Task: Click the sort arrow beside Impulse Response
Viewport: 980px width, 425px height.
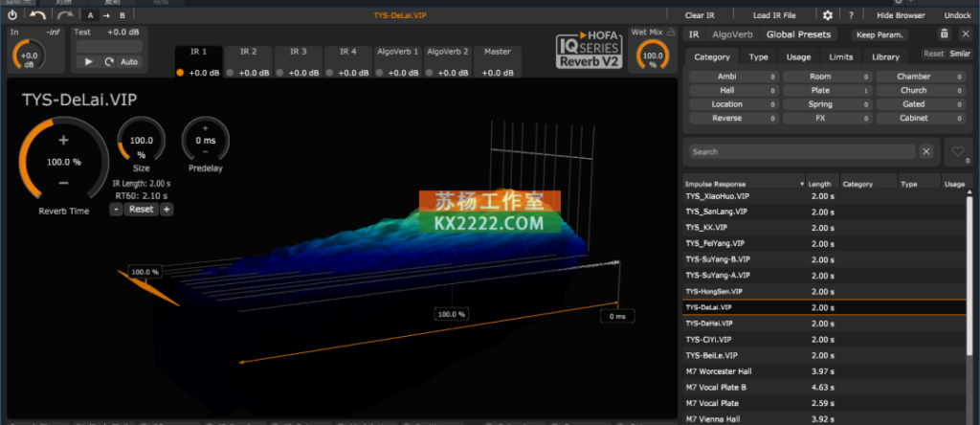Action: pos(802,185)
